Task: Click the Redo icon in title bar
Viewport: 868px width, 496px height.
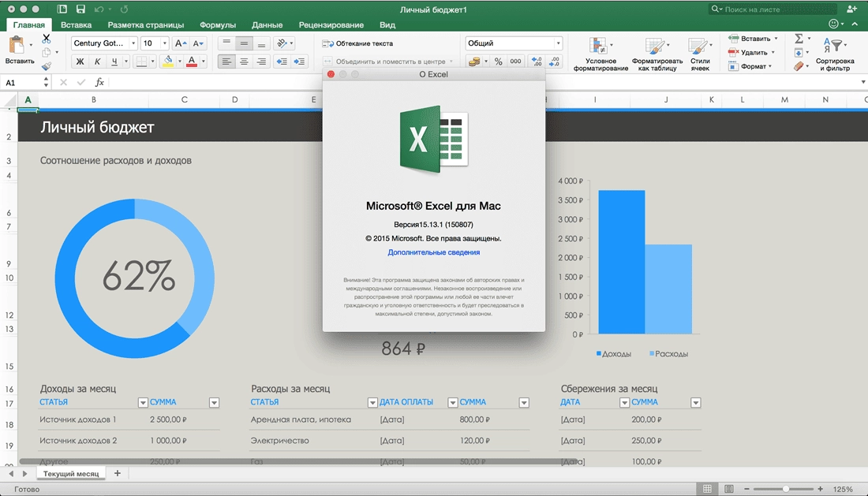Action: pos(125,9)
